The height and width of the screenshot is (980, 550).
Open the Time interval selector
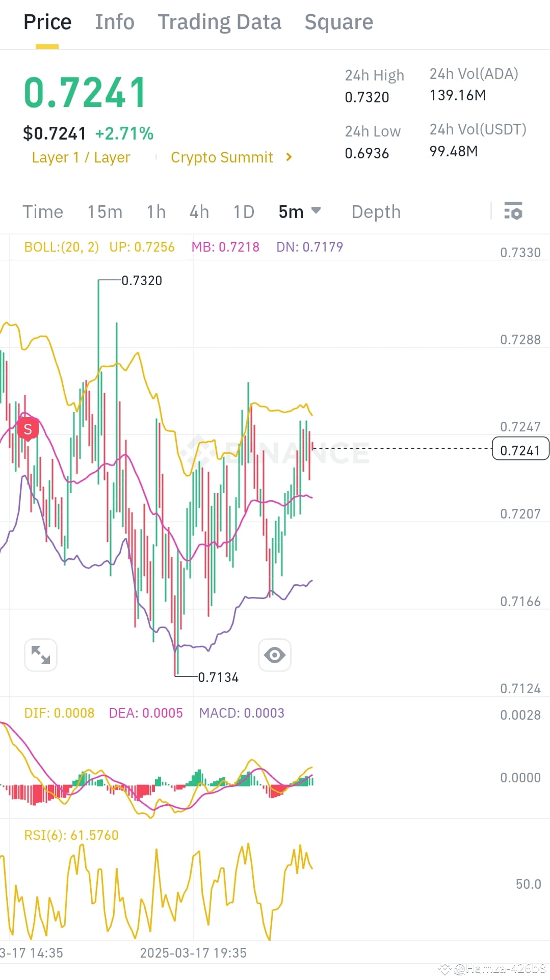pyautogui.click(x=43, y=211)
